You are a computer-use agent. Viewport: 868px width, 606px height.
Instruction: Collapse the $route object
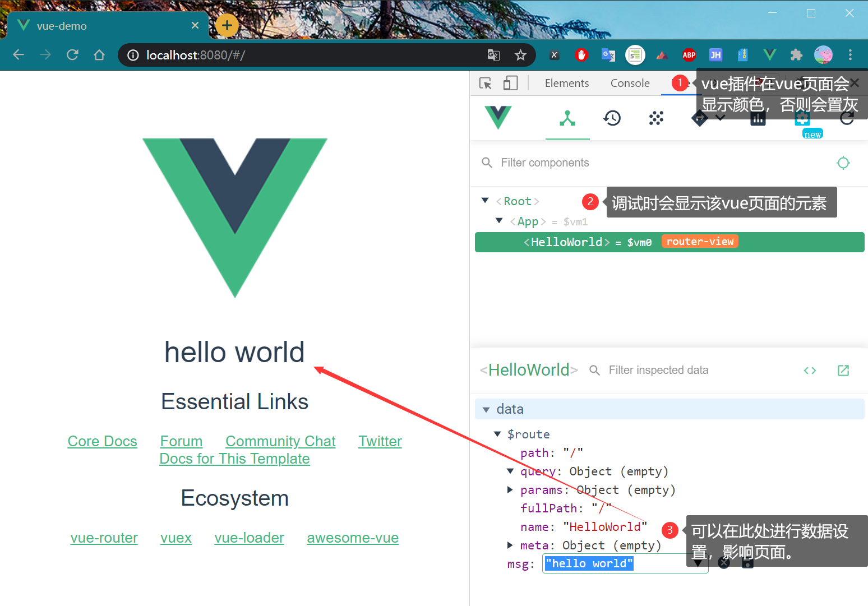[497, 434]
